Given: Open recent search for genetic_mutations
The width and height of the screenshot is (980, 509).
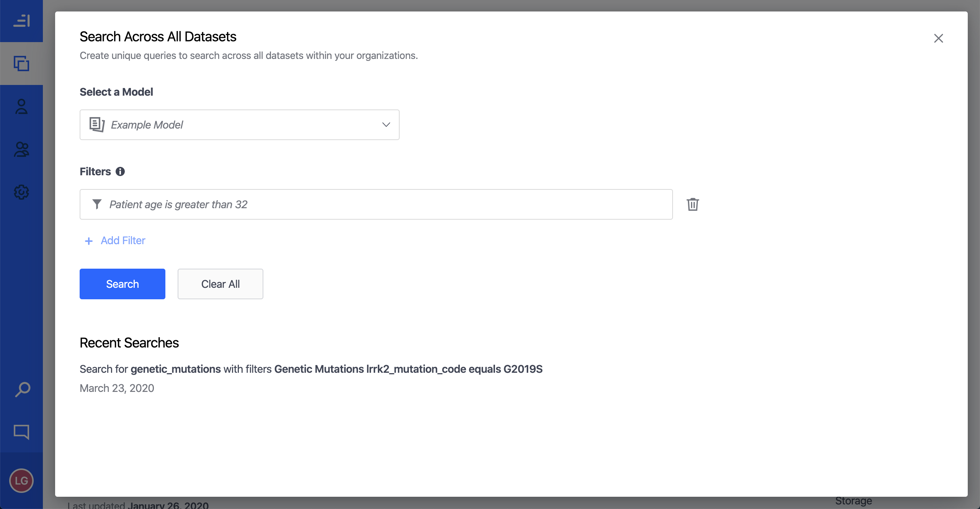Looking at the screenshot, I should point(311,369).
